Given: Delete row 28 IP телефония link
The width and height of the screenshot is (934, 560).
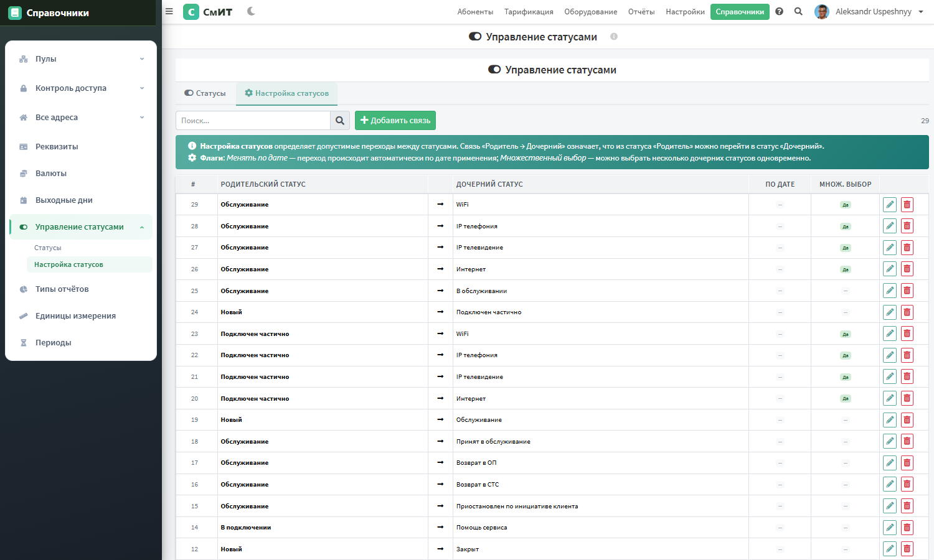Looking at the screenshot, I should coord(907,226).
